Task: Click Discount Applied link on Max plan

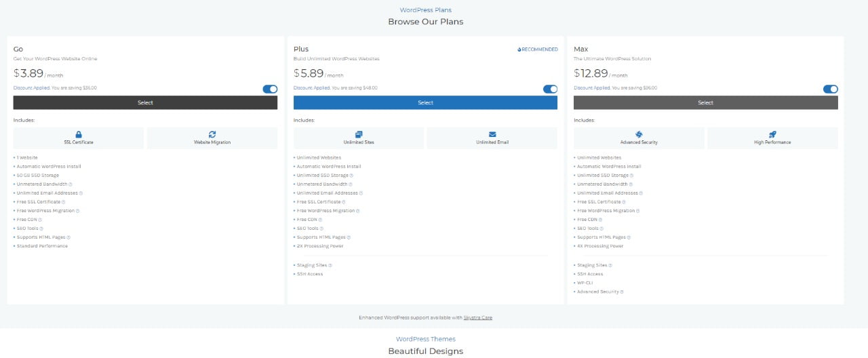Action: (x=592, y=87)
